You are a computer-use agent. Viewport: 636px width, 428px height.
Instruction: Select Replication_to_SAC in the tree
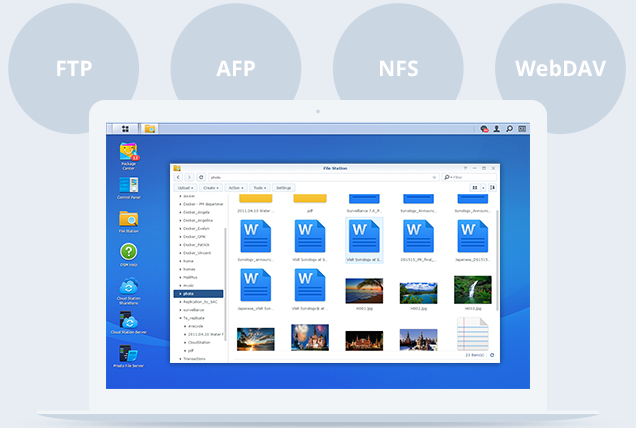pyautogui.click(x=199, y=302)
